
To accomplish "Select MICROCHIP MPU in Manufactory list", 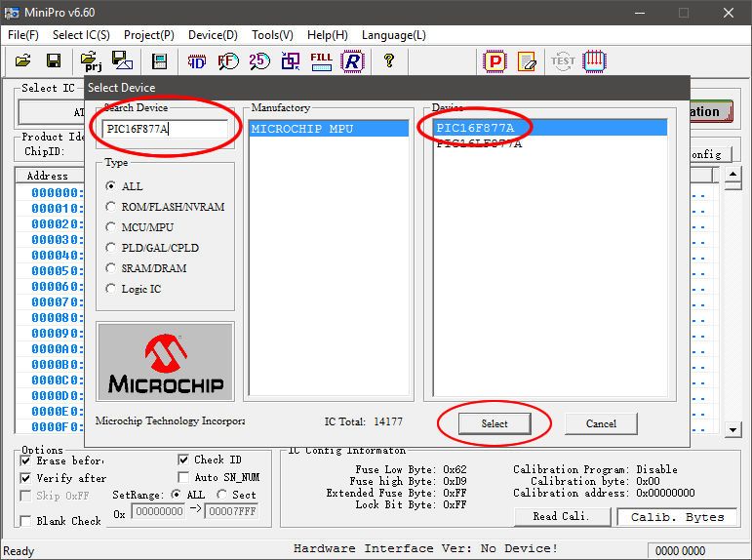I will pyautogui.click(x=329, y=129).
